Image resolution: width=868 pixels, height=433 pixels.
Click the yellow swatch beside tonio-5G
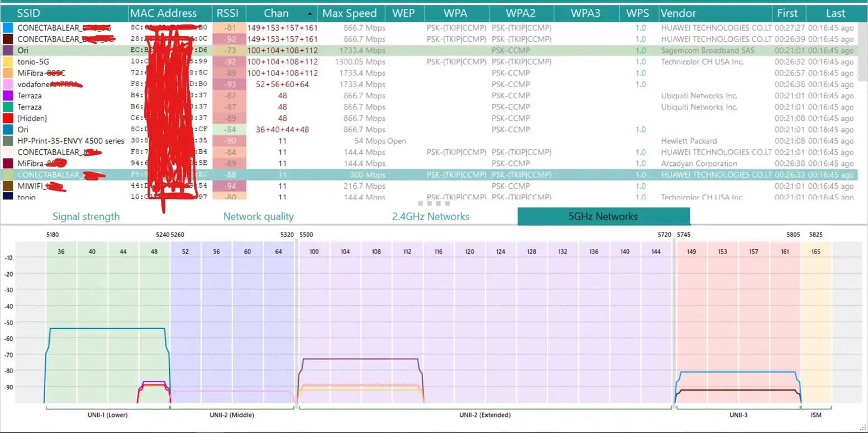tap(8, 61)
